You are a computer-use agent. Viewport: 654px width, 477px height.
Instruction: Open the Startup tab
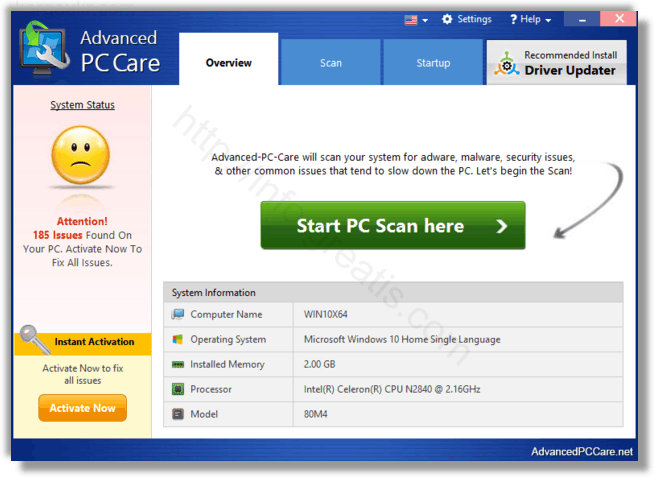pyautogui.click(x=432, y=63)
